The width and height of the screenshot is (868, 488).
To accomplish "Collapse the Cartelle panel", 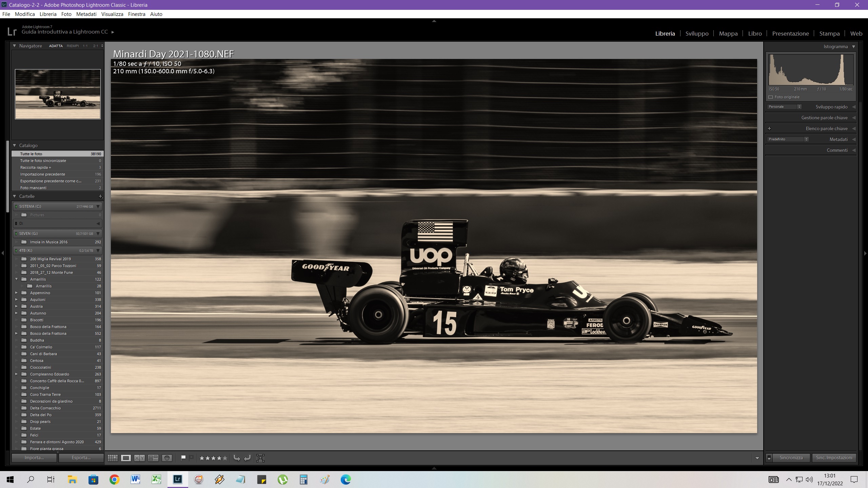I will (x=15, y=196).
